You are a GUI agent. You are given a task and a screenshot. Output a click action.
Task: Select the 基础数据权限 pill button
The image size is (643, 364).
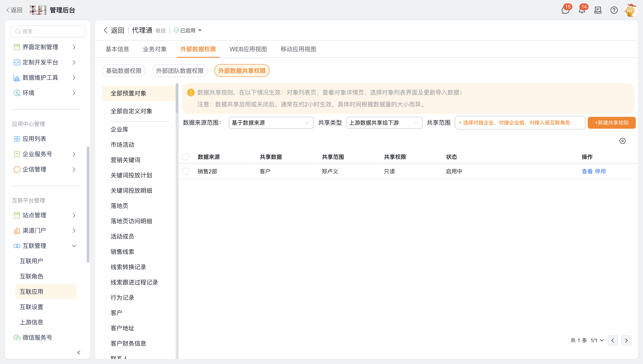124,71
